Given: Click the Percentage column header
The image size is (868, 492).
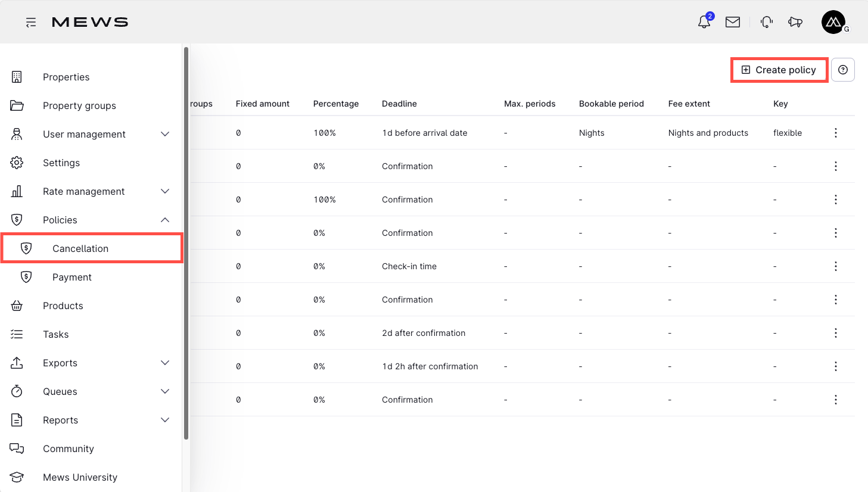Looking at the screenshot, I should (x=336, y=104).
